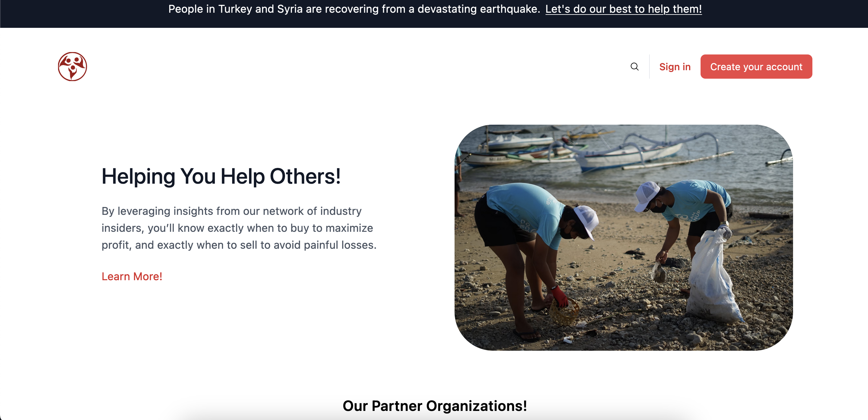This screenshot has height=420, width=868.
Task: Follow the Learn More! link
Action: click(132, 276)
